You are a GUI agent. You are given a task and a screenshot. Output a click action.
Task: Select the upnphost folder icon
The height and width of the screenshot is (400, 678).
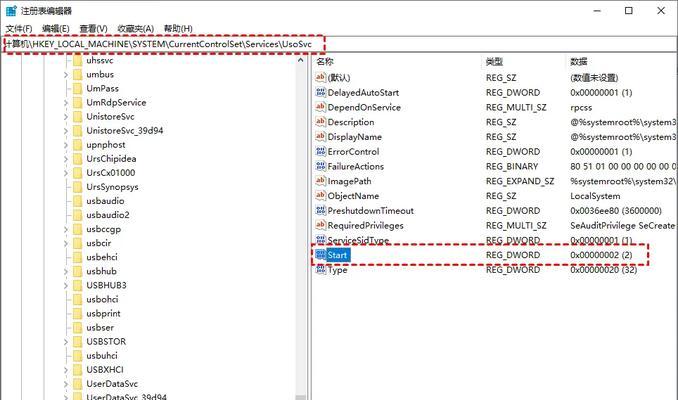click(x=78, y=144)
